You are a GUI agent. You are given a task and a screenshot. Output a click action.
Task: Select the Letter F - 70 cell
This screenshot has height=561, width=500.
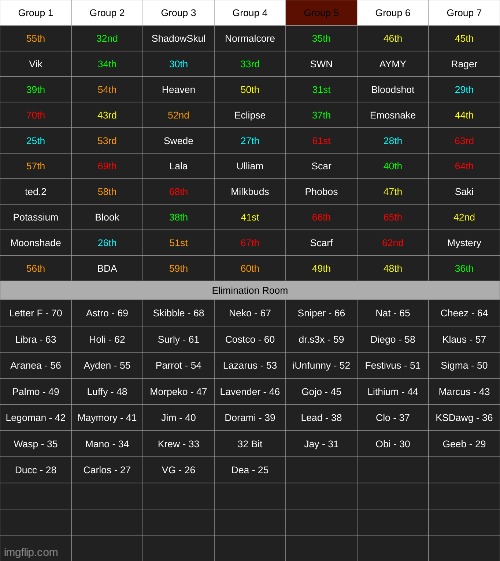coord(35,313)
